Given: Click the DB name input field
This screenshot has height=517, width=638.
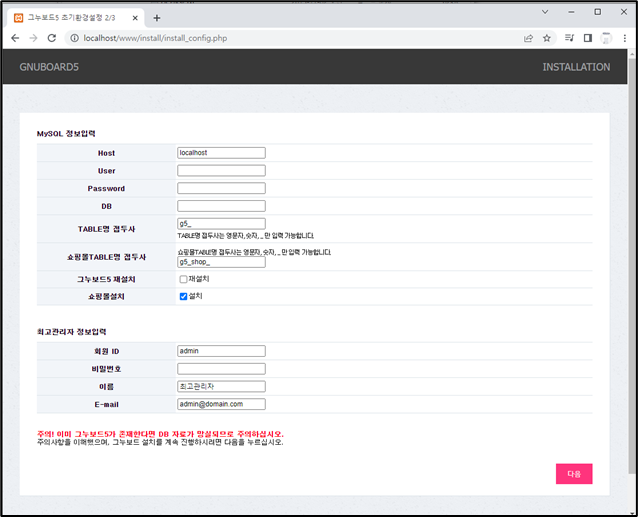Looking at the screenshot, I should click(221, 206).
